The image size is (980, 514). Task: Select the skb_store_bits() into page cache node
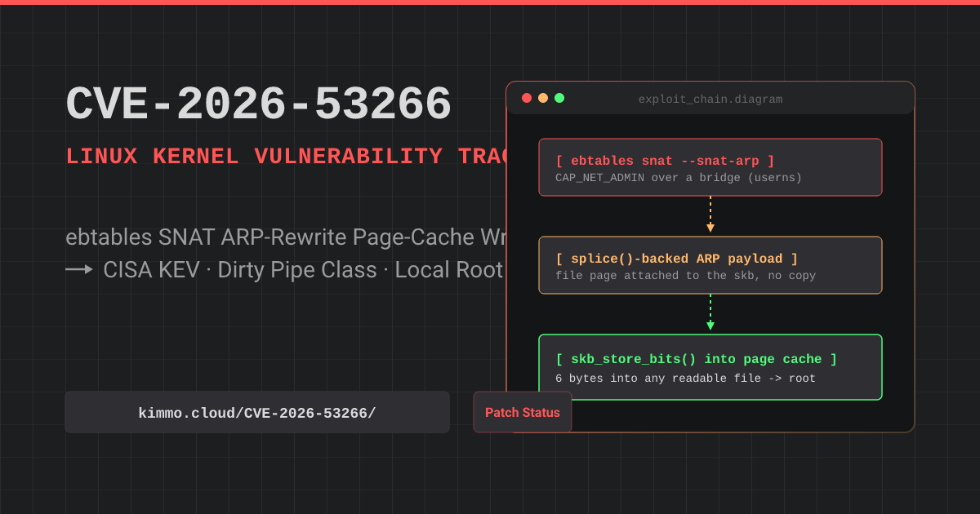710,367
